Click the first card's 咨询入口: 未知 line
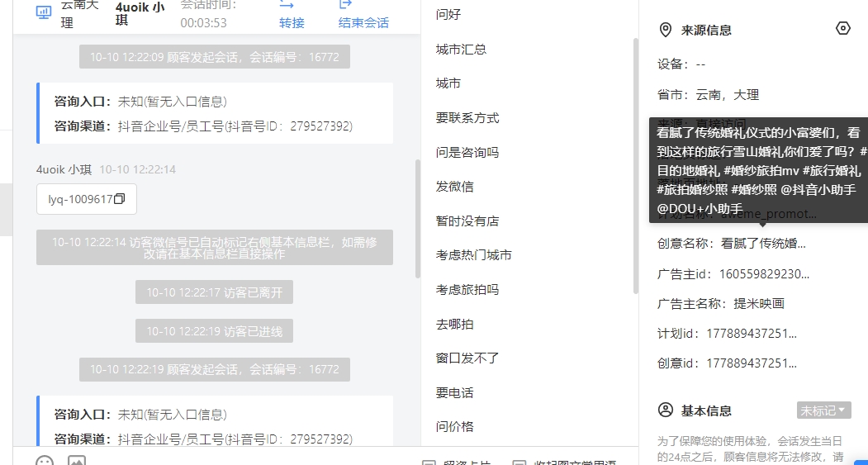868x465 pixels. pyautogui.click(x=140, y=102)
